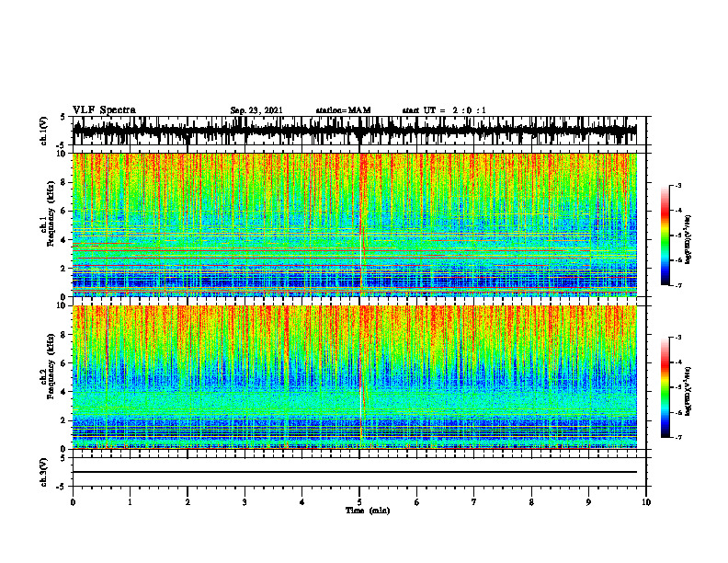Select time axis tick label "8"

pos(531,502)
